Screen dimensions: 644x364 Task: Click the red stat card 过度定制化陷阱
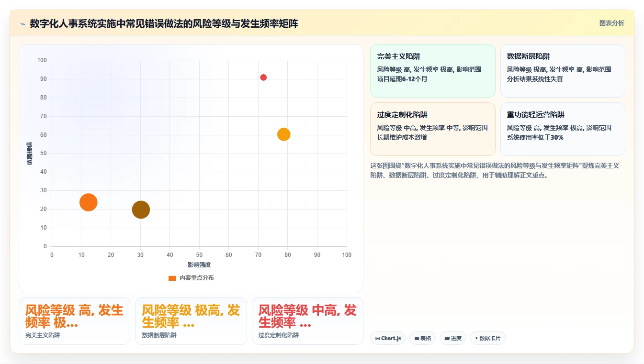click(307, 321)
